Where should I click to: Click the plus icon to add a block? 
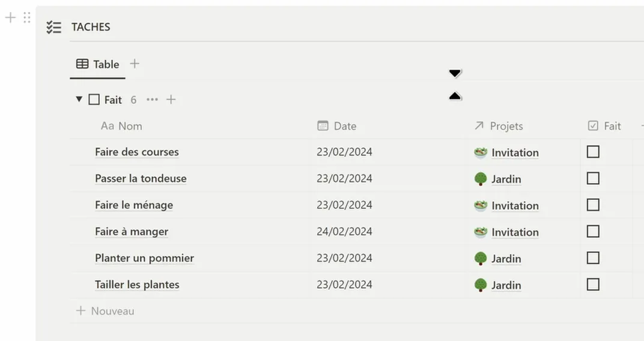click(x=10, y=17)
